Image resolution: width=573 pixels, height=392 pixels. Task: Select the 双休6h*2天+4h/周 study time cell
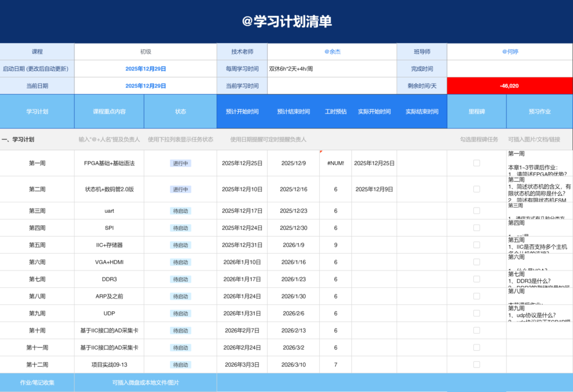332,69
